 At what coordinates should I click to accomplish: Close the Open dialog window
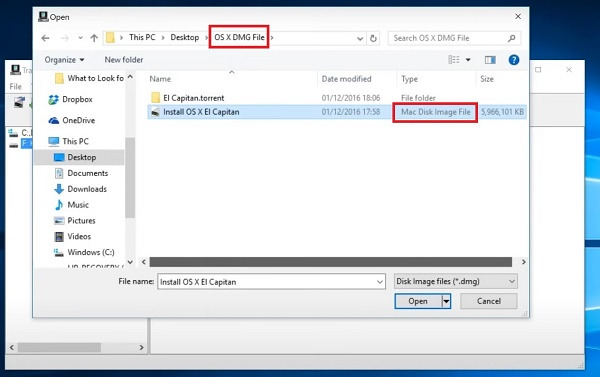point(518,17)
